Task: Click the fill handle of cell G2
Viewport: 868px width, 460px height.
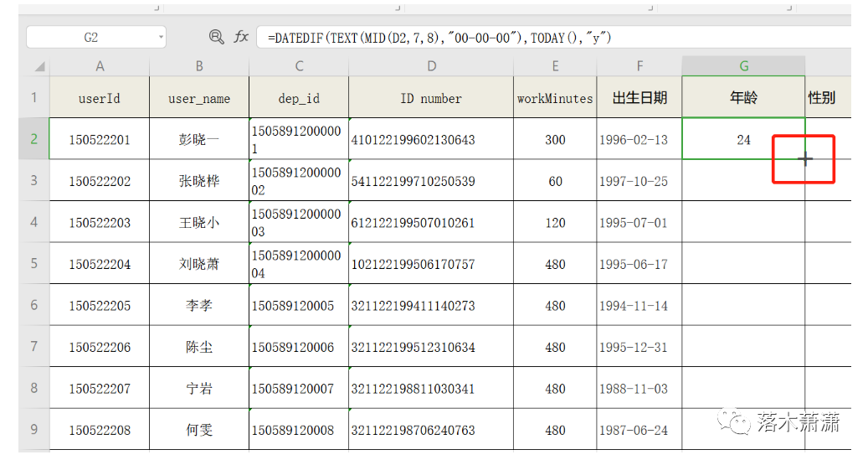Action: (x=805, y=159)
